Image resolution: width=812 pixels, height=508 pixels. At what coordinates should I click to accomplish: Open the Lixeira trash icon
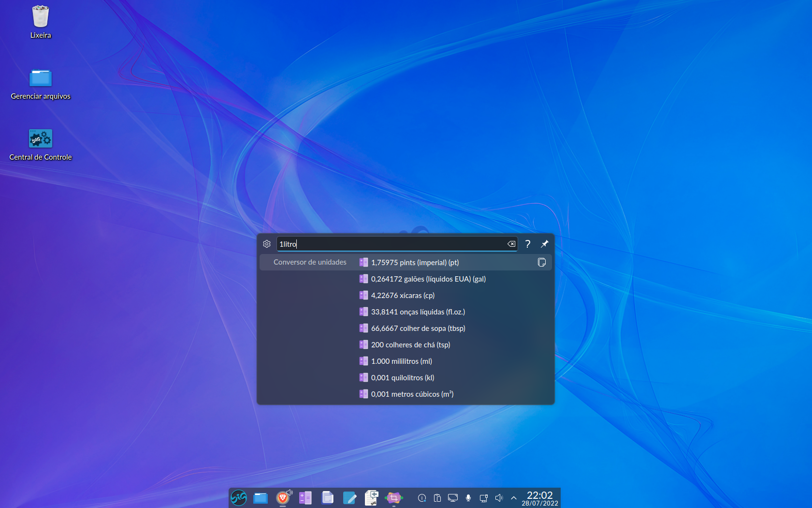[x=41, y=22]
